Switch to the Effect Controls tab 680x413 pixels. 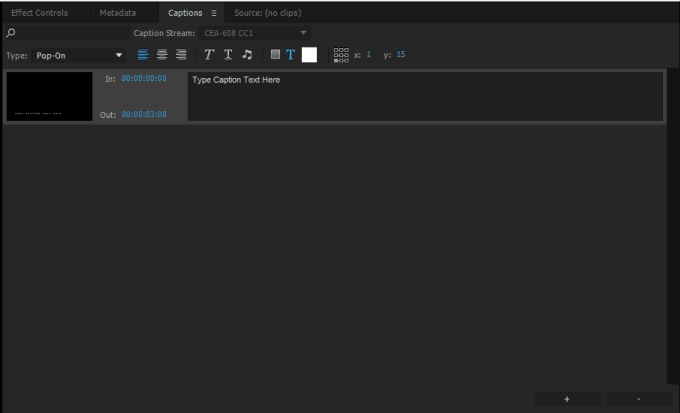[x=39, y=13]
